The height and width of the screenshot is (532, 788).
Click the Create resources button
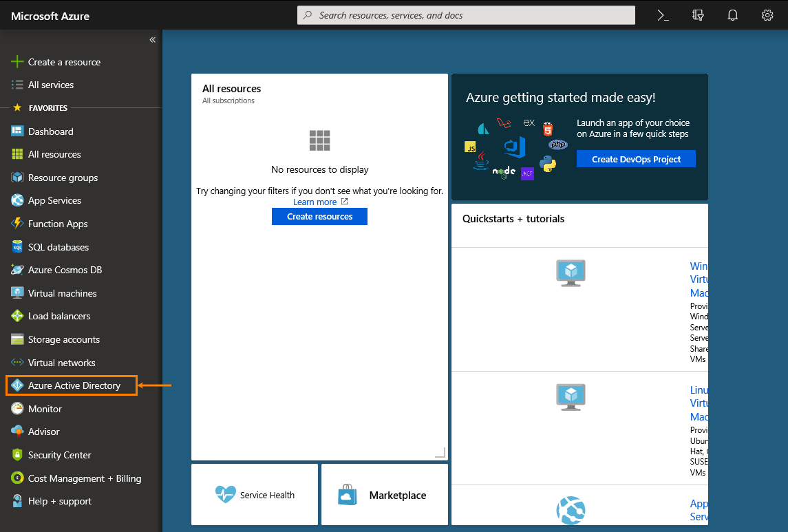coord(319,217)
